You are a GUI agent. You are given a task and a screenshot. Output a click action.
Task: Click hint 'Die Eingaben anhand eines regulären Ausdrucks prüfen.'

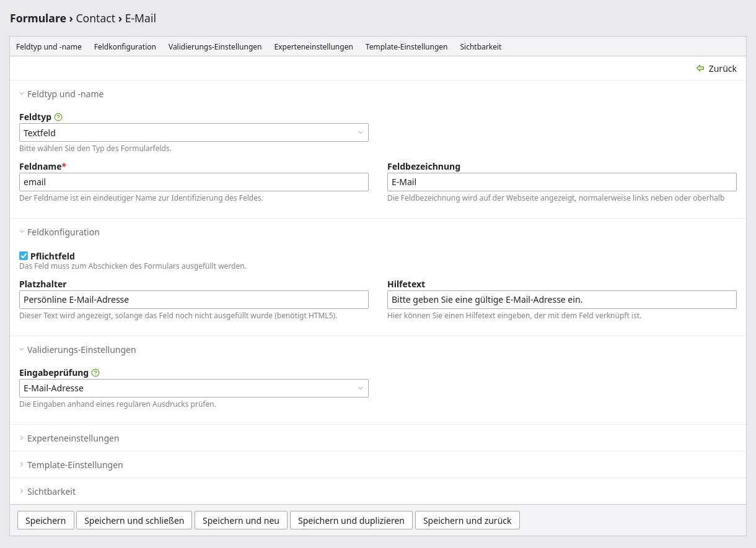118,404
